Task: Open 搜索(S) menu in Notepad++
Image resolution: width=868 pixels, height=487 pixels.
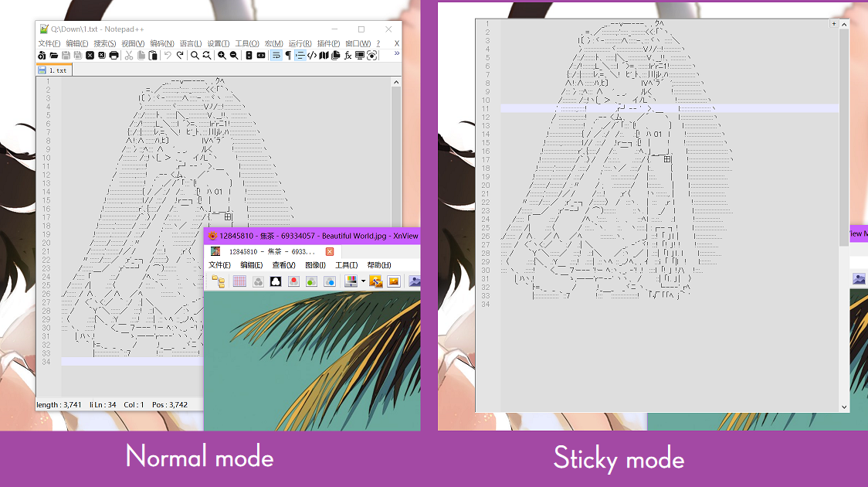Action: pyautogui.click(x=104, y=43)
